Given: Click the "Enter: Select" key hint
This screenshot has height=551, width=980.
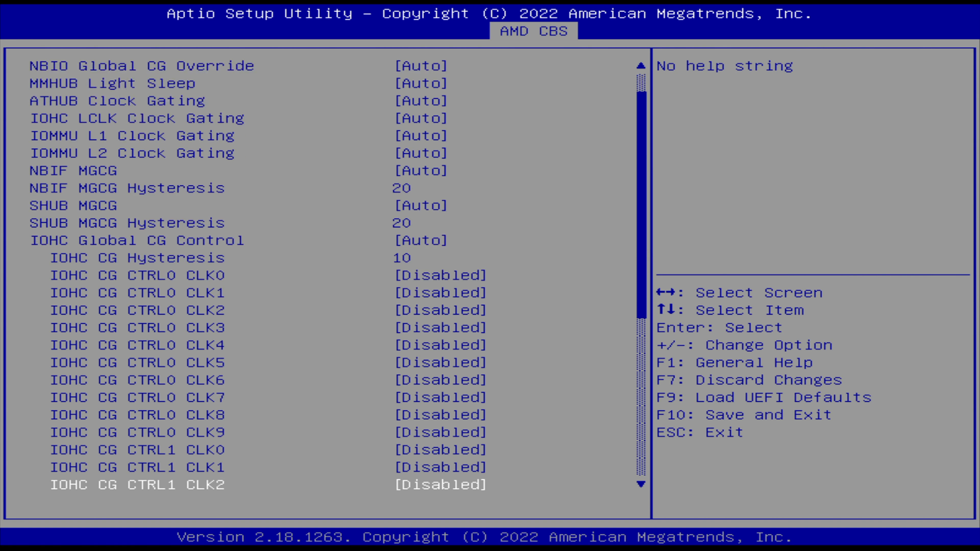Looking at the screenshot, I should (719, 328).
